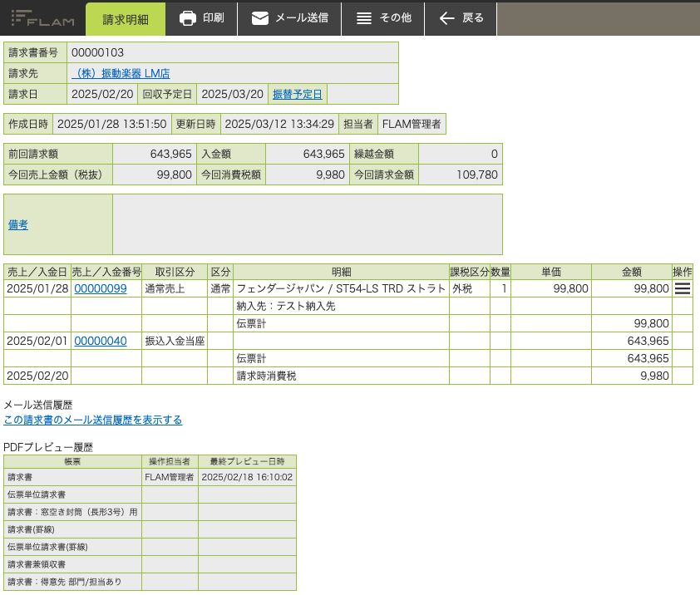Click 納入先:テスト納入先 row
The width and height of the screenshot is (700, 595).
click(x=286, y=306)
